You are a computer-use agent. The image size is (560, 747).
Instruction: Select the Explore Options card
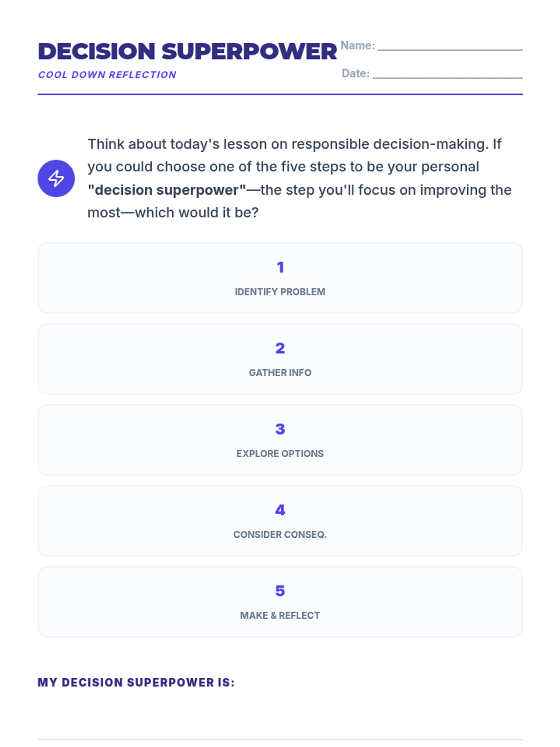pyautogui.click(x=280, y=440)
